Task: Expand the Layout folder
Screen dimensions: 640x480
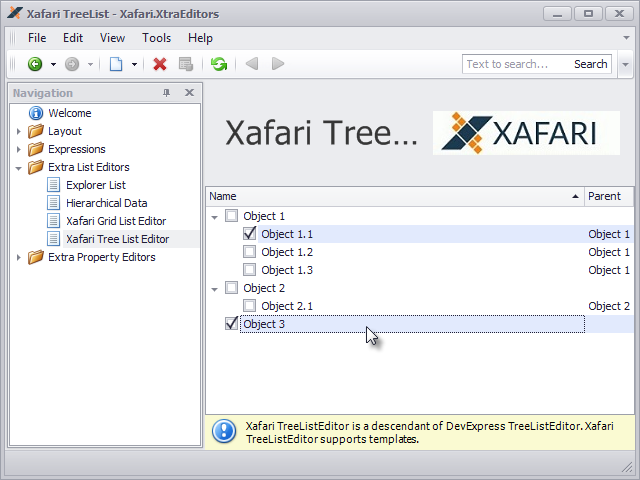Action: coord(18,131)
